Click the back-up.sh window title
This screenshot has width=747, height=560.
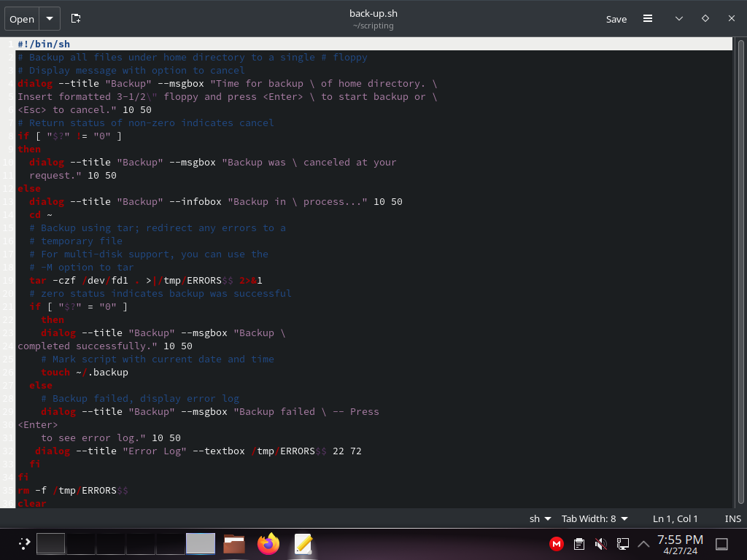(x=373, y=13)
